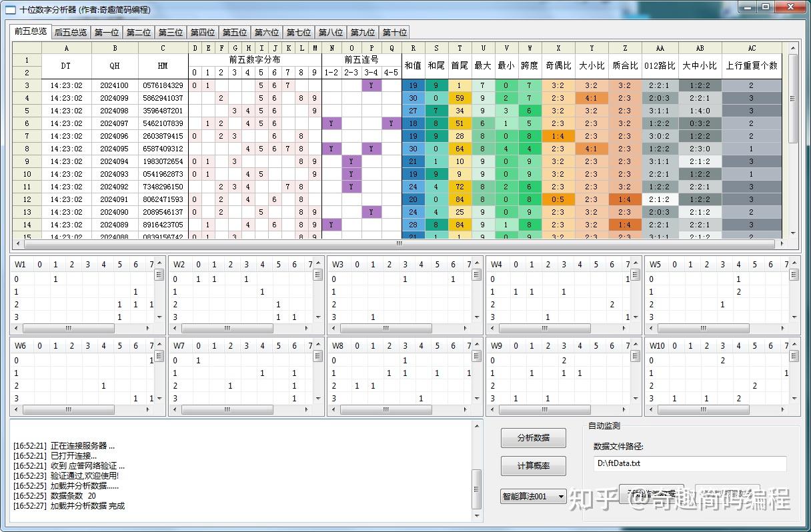Click the W5 grid scroll-down arrow
Image resolution: width=811 pixels, height=532 pixels.
point(794,317)
